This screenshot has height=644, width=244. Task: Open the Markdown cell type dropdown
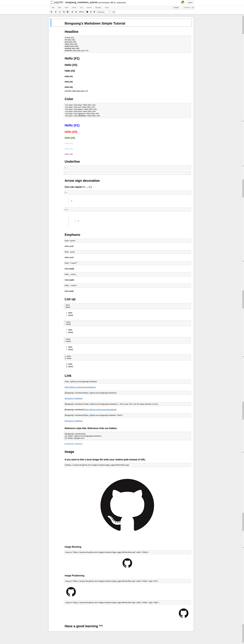pyautogui.click(x=103, y=12)
